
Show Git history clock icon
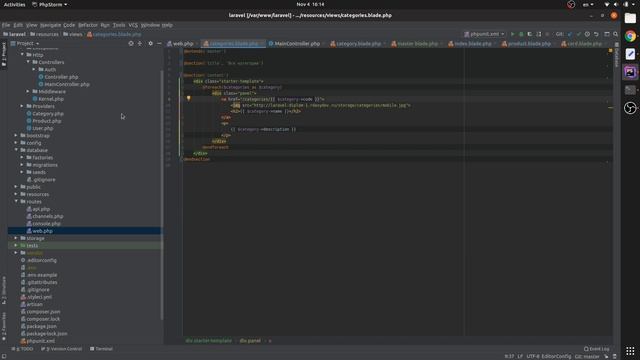click(x=587, y=34)
